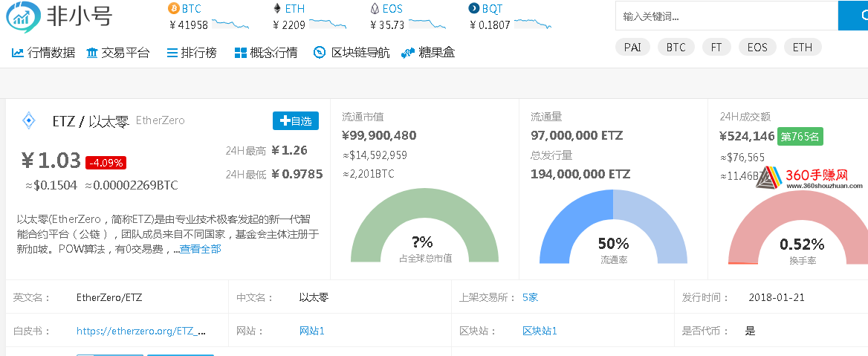This screenshot has width=868, height=356.
Task: Click the 2018-01-21 issue date
Action: (x=776, y=297)
